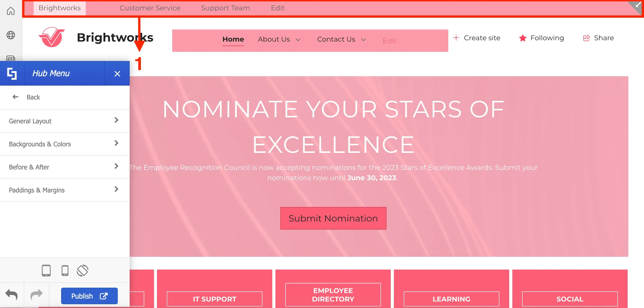This screenshot has width=644, height=308.
Task: Redo the last change
Action: click(x=36, y=295)
